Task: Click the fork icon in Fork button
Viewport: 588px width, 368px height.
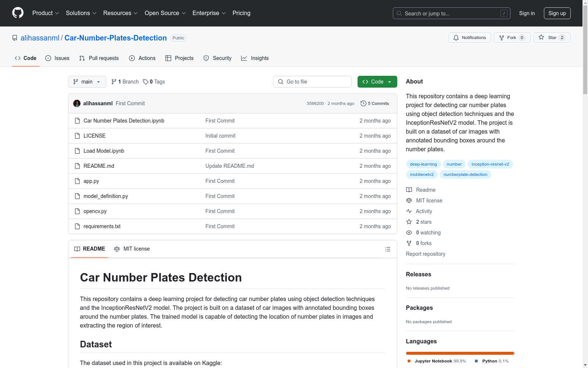Action: (x=502, y=38)
